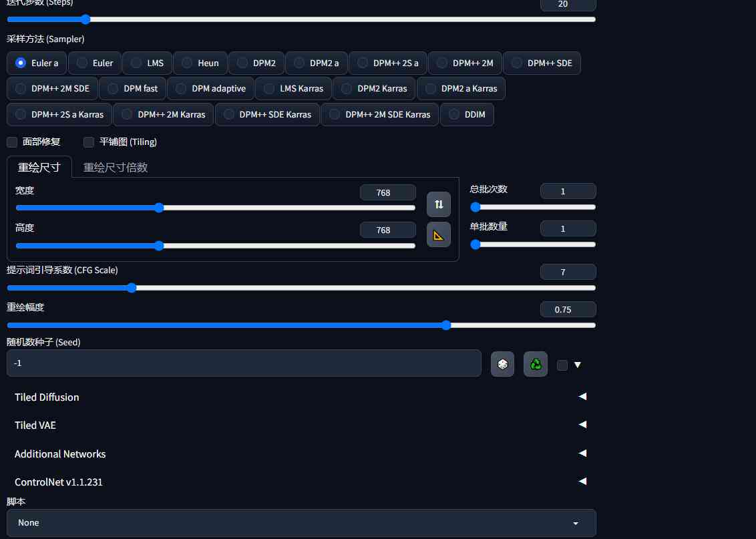Click the 重绘幅度 denoising strength slider

[301, 325]
